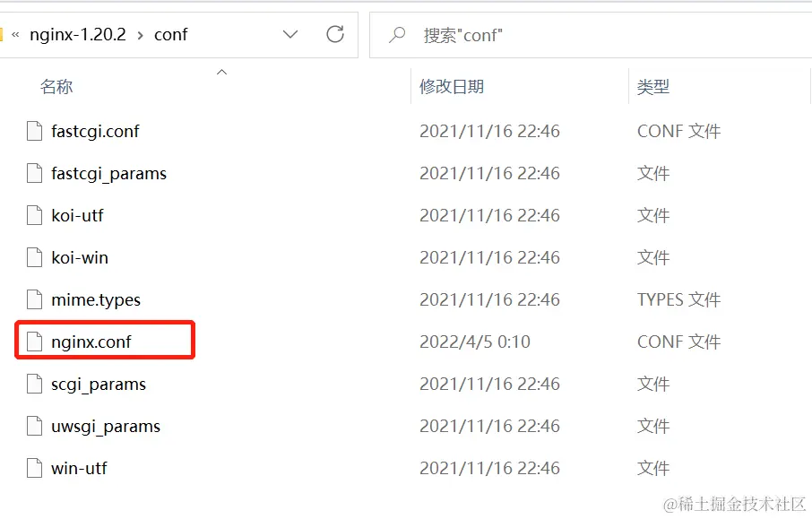812x519 pixels.
Task: Click the koi-win file icon
Action: coord(35,257)
